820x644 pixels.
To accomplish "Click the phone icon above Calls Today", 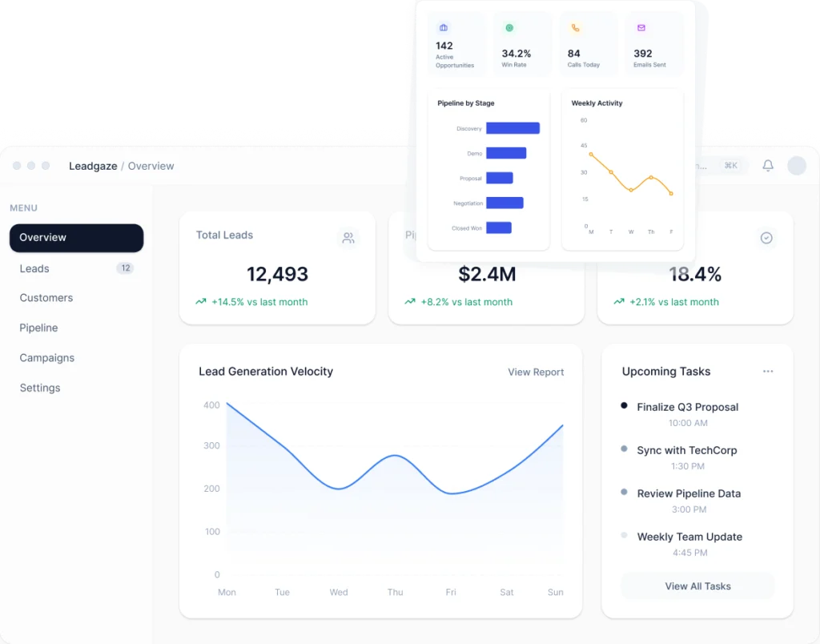I will click(x=575, y=28).
